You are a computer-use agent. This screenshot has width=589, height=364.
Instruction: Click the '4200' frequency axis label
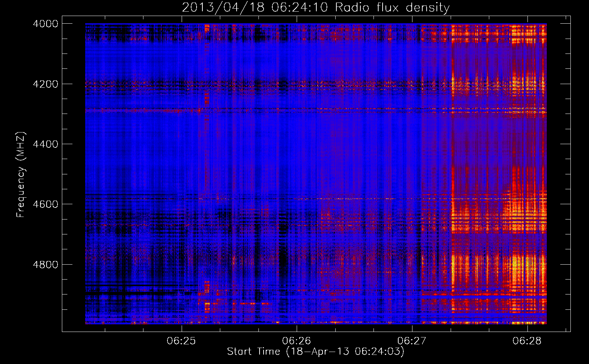(46, 84)
